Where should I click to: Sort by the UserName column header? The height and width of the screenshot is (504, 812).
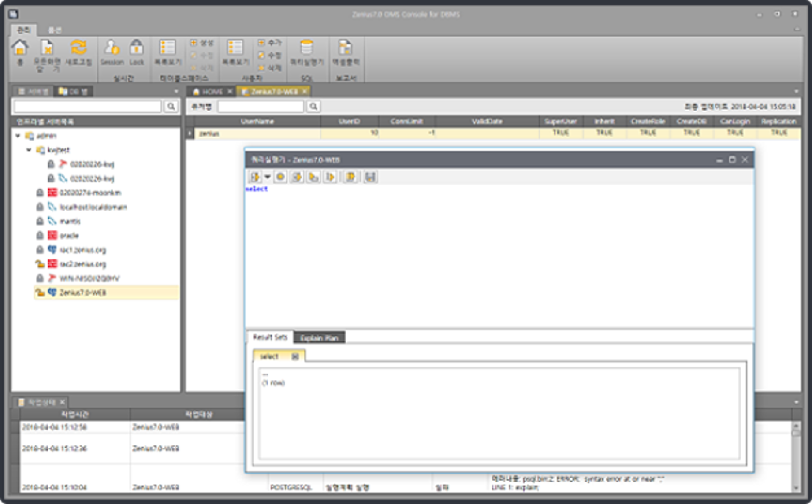(257, 121)
